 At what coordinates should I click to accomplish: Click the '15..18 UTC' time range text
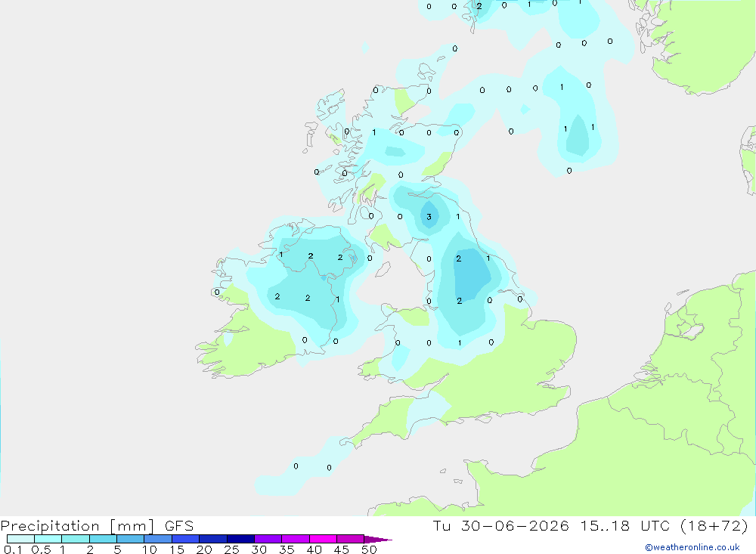(x=625, y=526)
